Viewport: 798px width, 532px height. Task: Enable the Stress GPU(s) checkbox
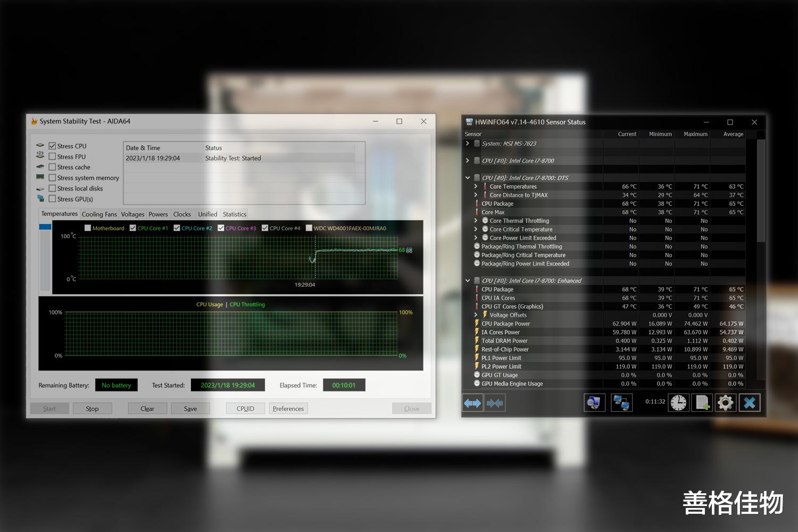[x=52, y=199]
